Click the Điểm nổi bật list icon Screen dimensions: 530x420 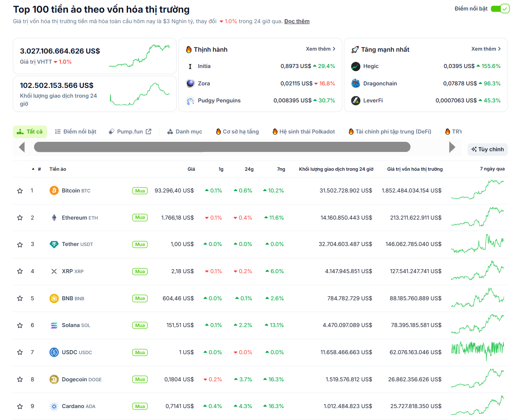pos(58,132)
